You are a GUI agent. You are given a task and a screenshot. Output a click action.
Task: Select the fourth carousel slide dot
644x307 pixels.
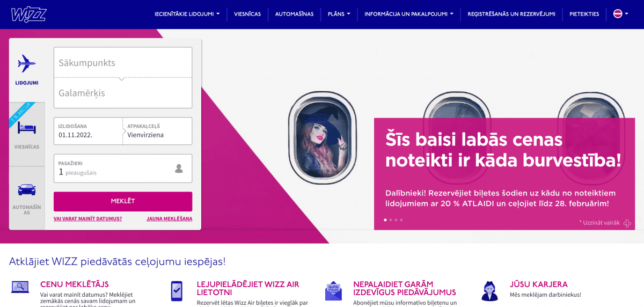401,220
